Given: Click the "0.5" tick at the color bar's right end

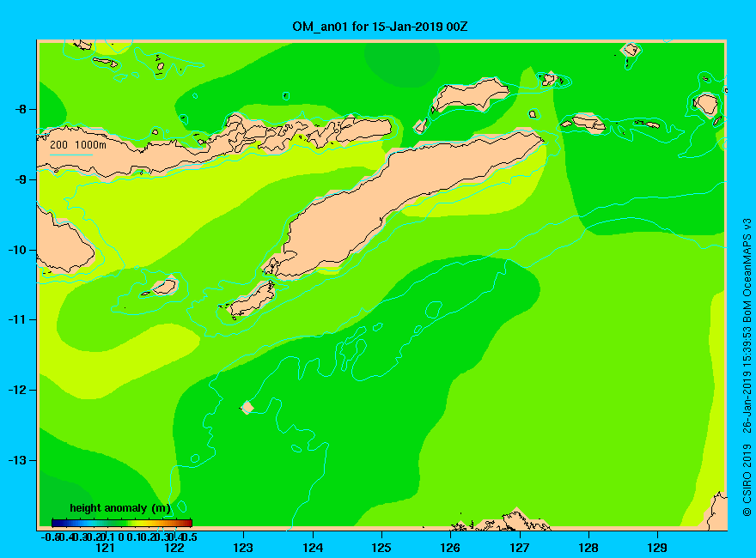Looking at the screenshot, I should (x=191, y=537).
